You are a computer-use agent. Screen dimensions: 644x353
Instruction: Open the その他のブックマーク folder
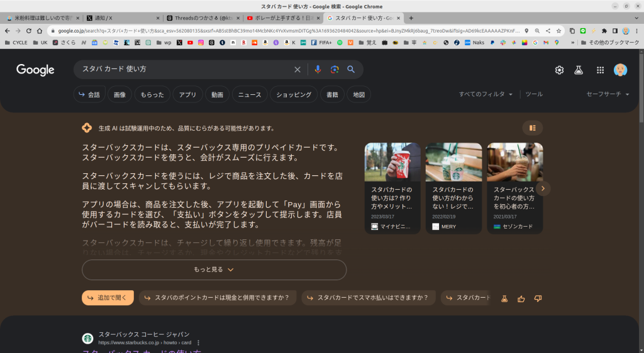[x=610, y=42]
